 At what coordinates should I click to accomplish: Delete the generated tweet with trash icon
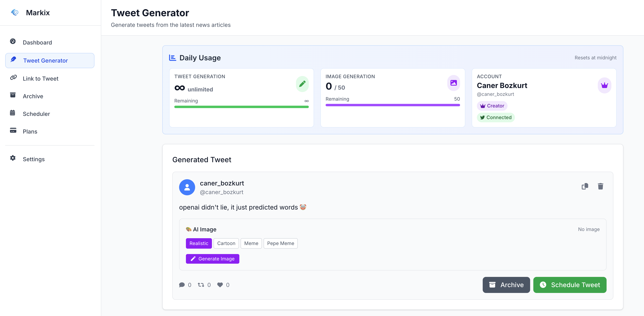pyautogui.click(x=600, y=186)
